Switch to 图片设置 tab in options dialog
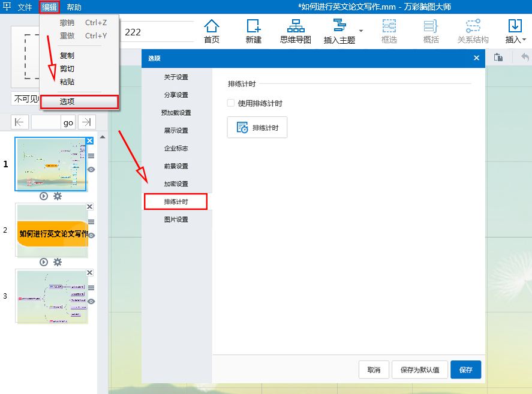This screenshot has height=394, width=532. pyautogui.click(x=176, y=219)
